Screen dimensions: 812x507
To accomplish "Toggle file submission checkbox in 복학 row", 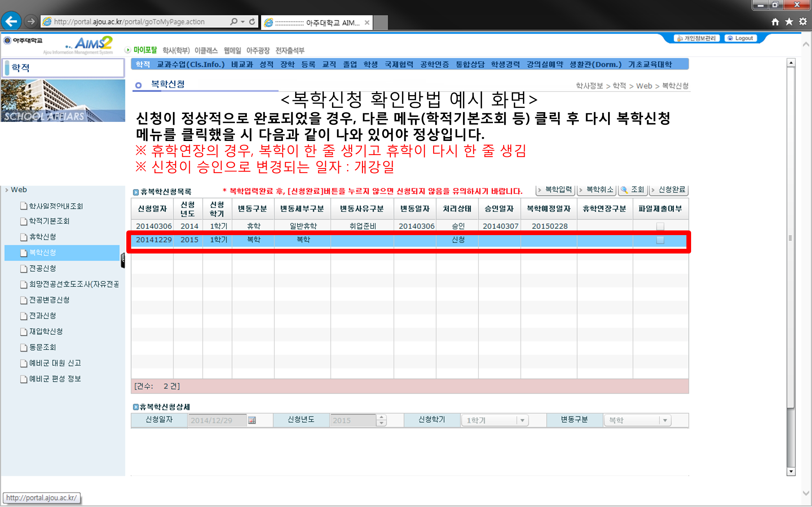I will (660, 240).
